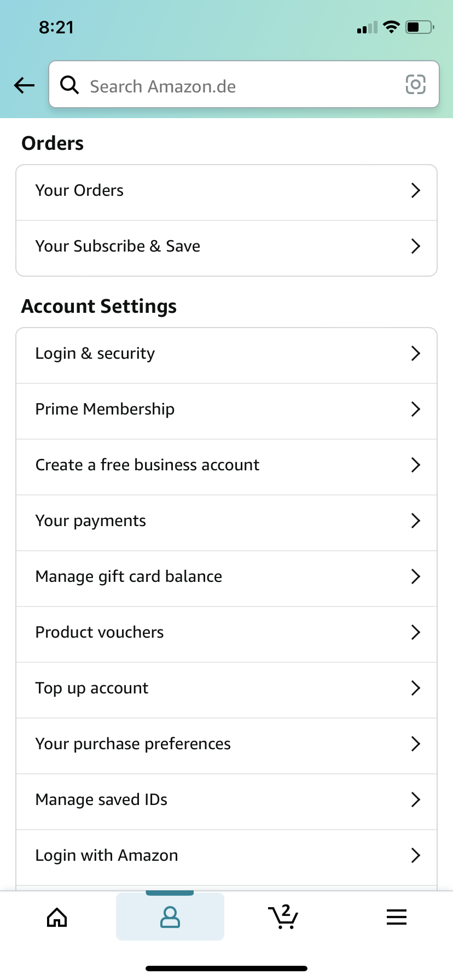Open Your purchase preferences
The width and height of the screenshot is (453, 980).
tap(226, 744)
